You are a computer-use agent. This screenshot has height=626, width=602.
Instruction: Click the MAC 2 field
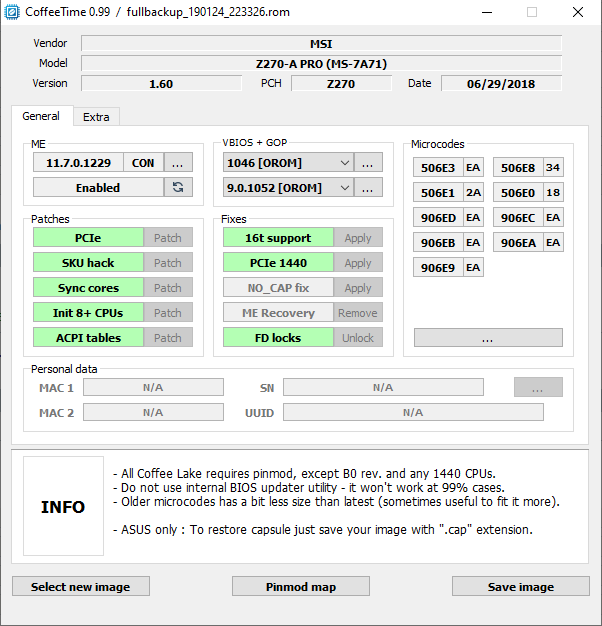153,412
